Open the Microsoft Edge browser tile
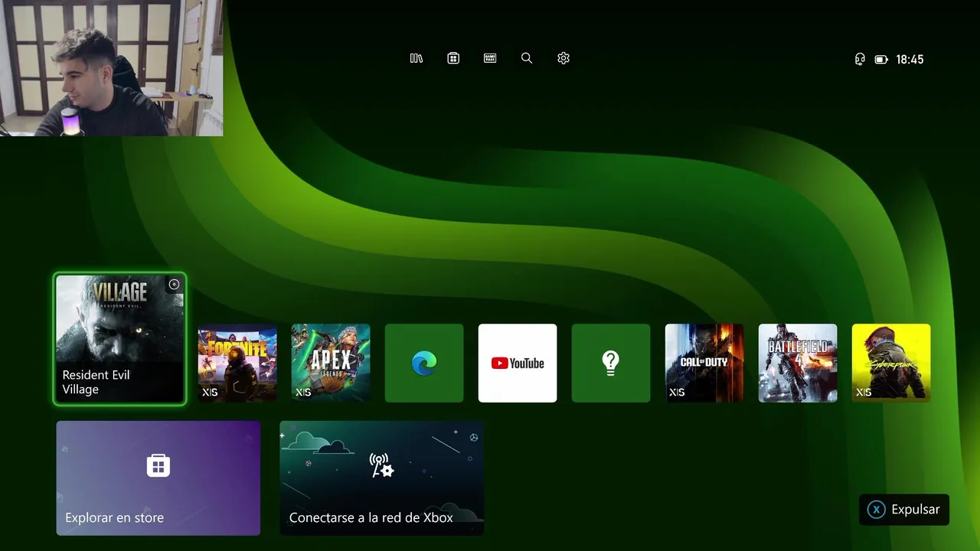 [424, 363]
